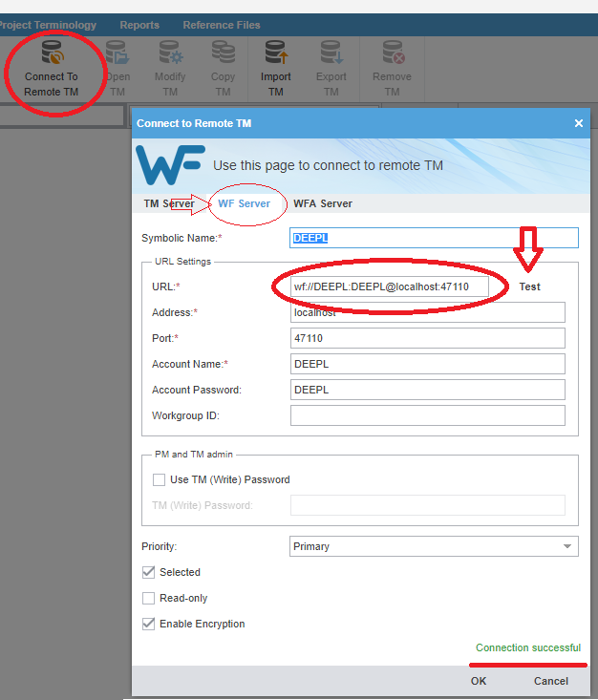598x700 pixels.
Task: Switch to the WF Server tab
Action: pyautogui.click(x=244, y=203)
